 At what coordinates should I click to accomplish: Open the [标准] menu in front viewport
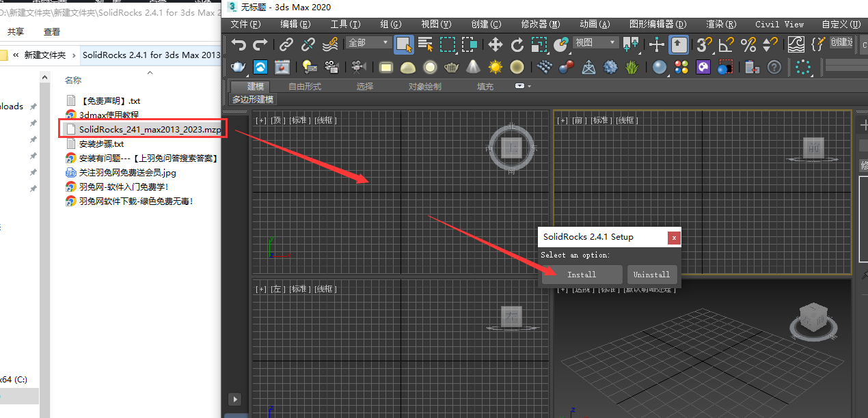pos(601,120)
